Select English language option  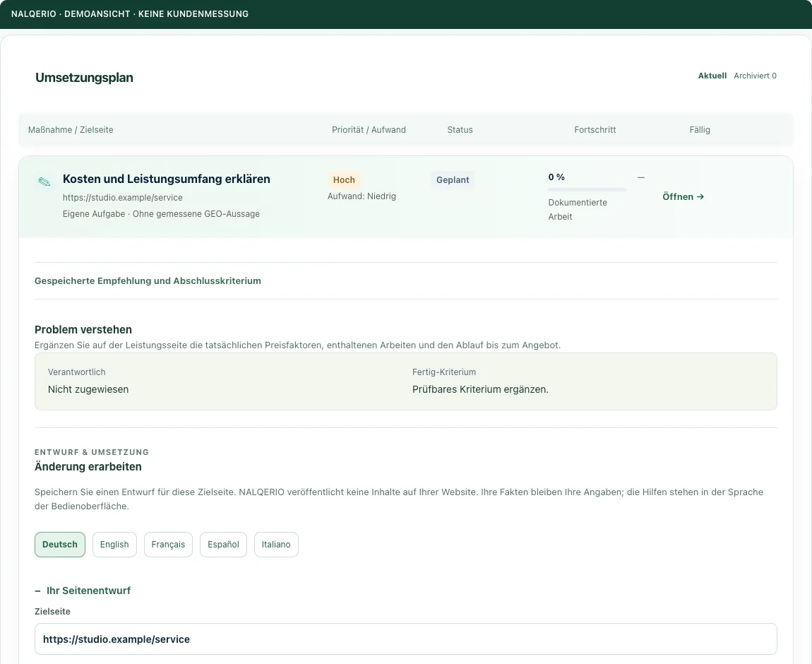point(114,545)
